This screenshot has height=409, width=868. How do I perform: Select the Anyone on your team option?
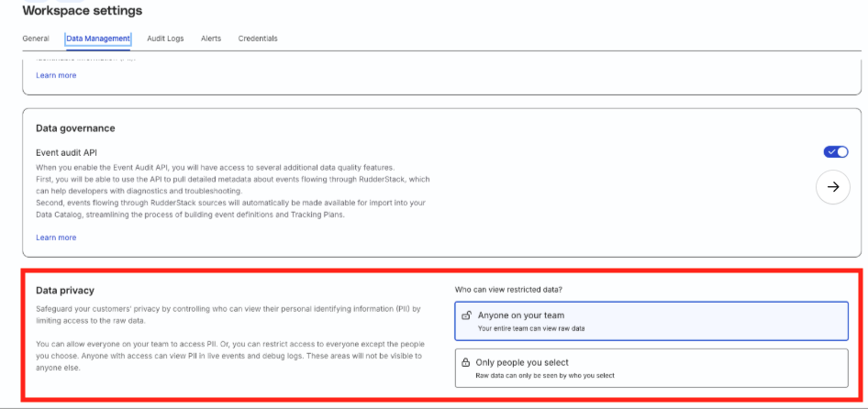[651, 321]
